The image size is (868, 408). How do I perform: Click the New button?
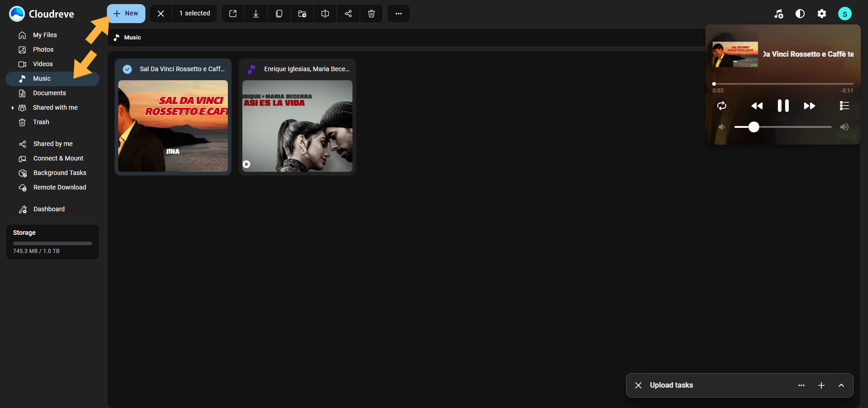pos(126,14)
